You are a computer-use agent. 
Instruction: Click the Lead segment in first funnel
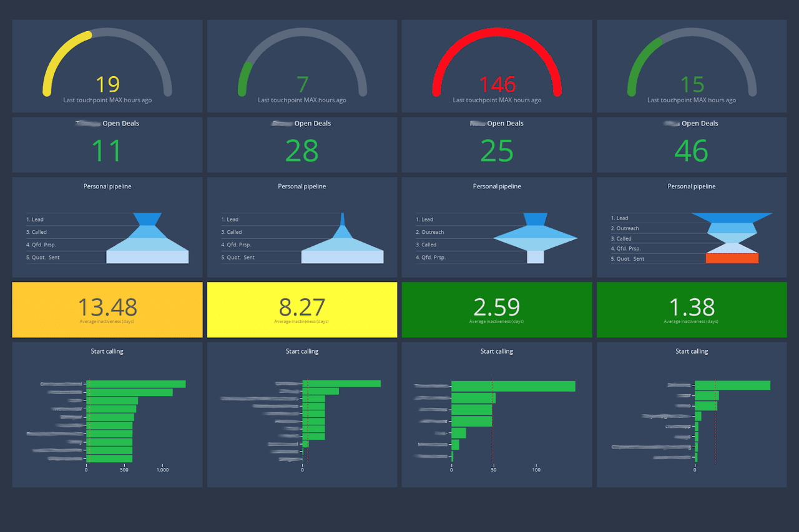pyautogui.click(x=147, y=219)
